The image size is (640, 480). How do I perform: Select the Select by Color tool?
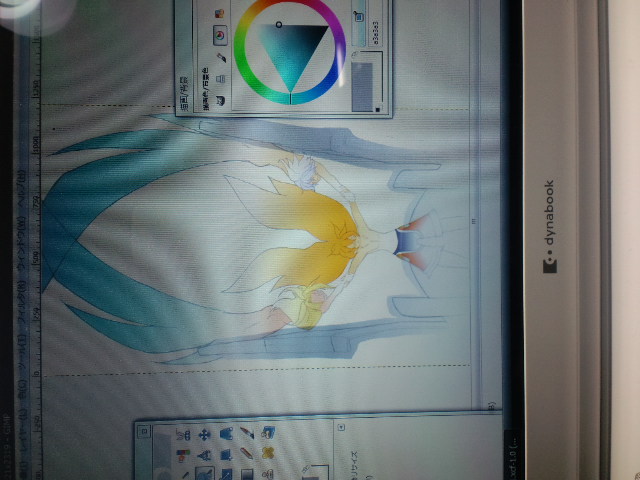coord(183,455)
